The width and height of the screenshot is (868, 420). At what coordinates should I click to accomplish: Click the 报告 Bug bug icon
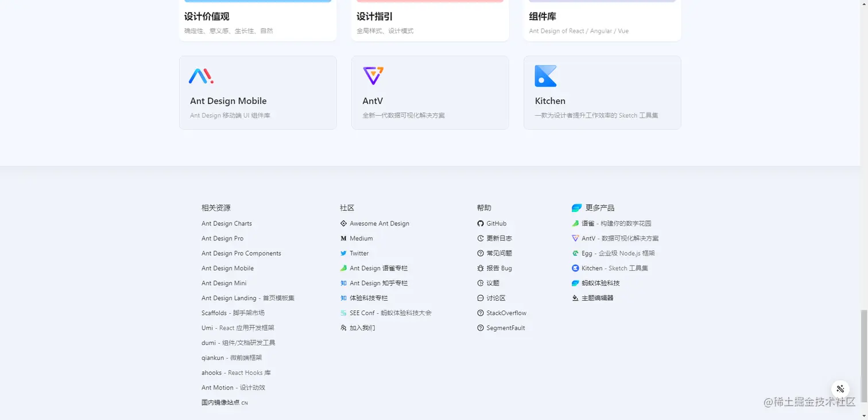480,268
